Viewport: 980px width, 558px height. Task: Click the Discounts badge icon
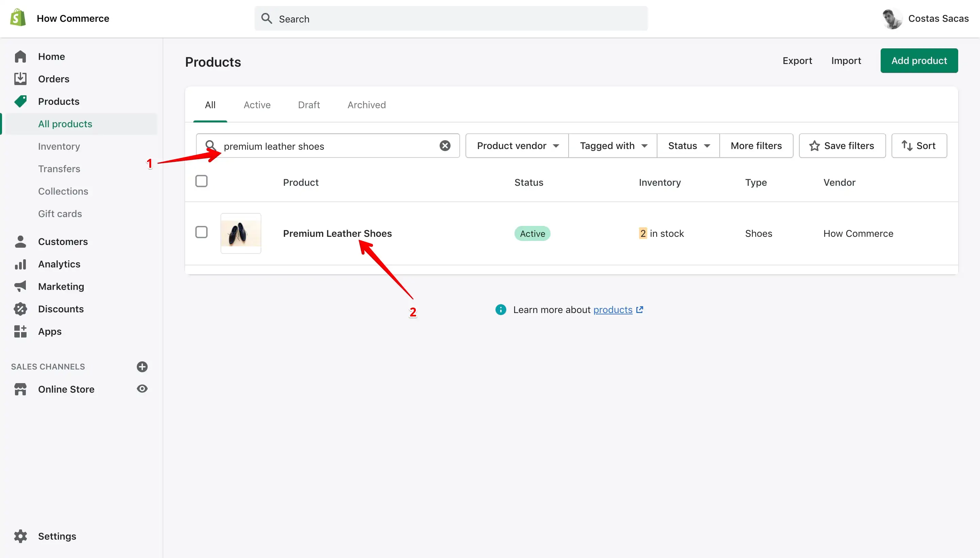(20, 309)
